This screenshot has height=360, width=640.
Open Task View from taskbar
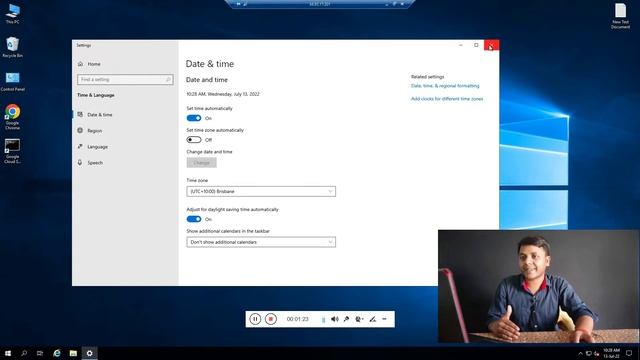click(40, 353)
